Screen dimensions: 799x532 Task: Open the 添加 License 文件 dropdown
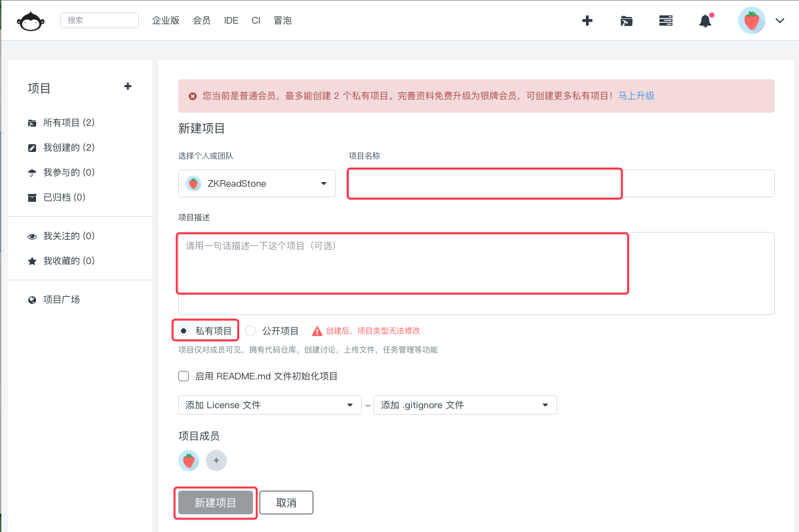coord(269,404)
